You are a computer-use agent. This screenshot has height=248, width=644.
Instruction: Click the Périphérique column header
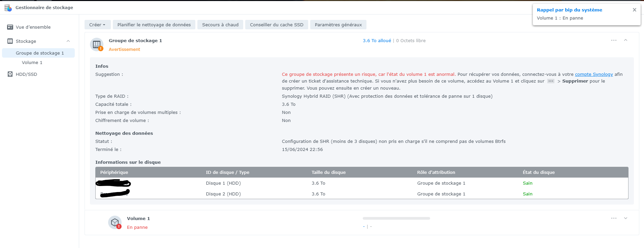114,172
